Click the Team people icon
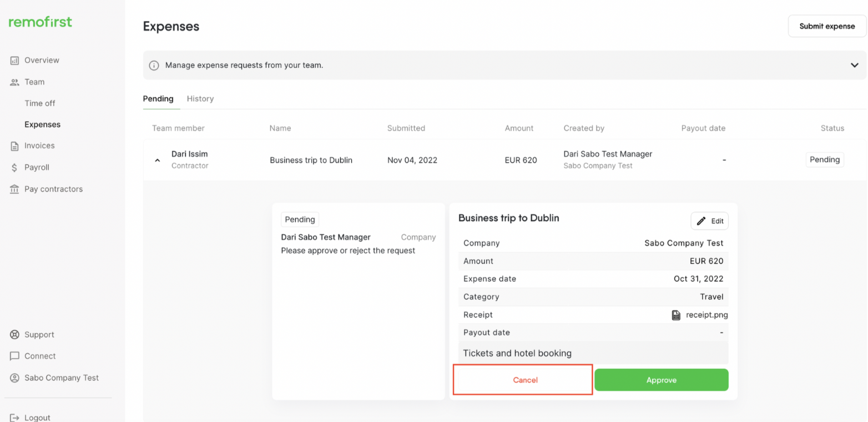868x422 pixels. point(15,82)
